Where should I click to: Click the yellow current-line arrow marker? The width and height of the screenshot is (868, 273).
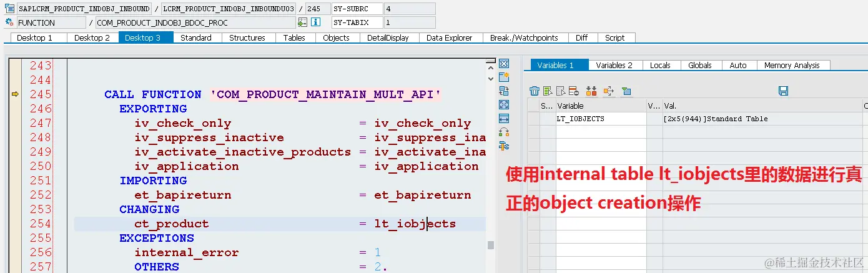pos(16,94)
